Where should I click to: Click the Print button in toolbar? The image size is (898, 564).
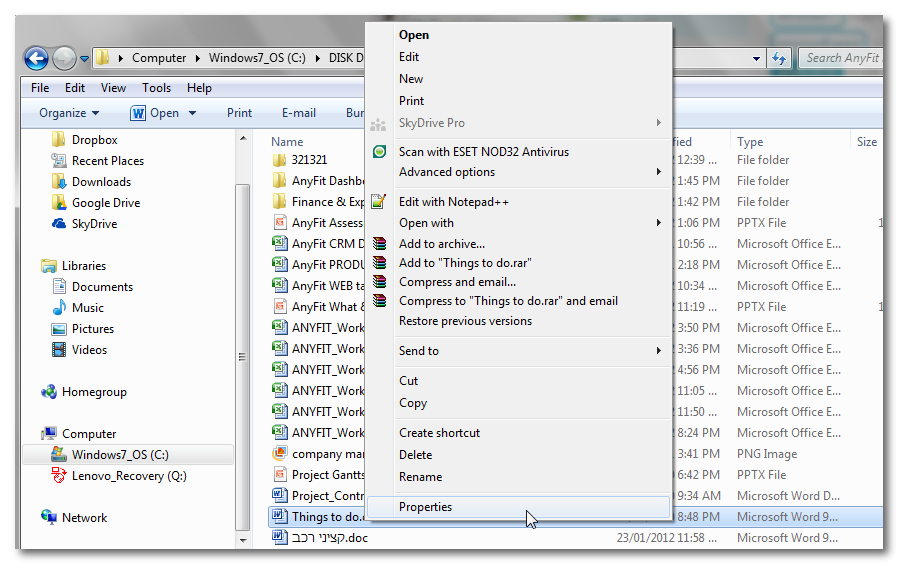coord(239,113)
